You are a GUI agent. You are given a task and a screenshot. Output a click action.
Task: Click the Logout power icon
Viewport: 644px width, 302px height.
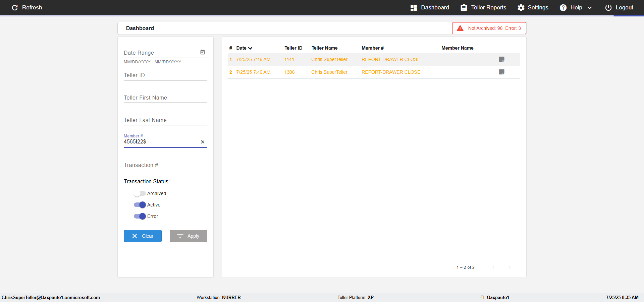[608, 8]
